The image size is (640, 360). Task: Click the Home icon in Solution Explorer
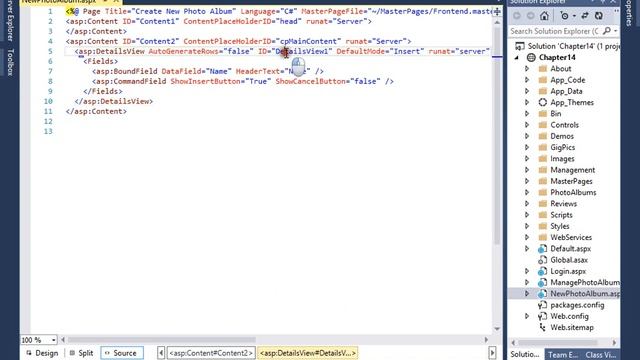[544, 16]
